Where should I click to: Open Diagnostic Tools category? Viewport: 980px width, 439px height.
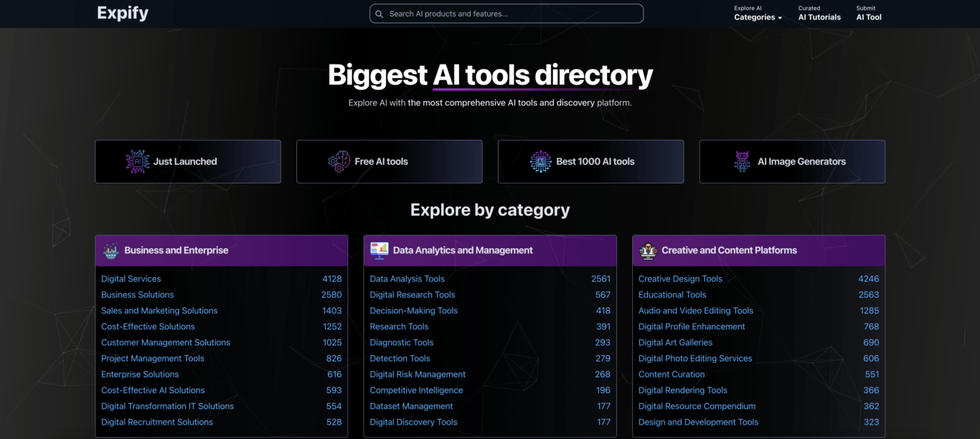(x=402, y=342)
